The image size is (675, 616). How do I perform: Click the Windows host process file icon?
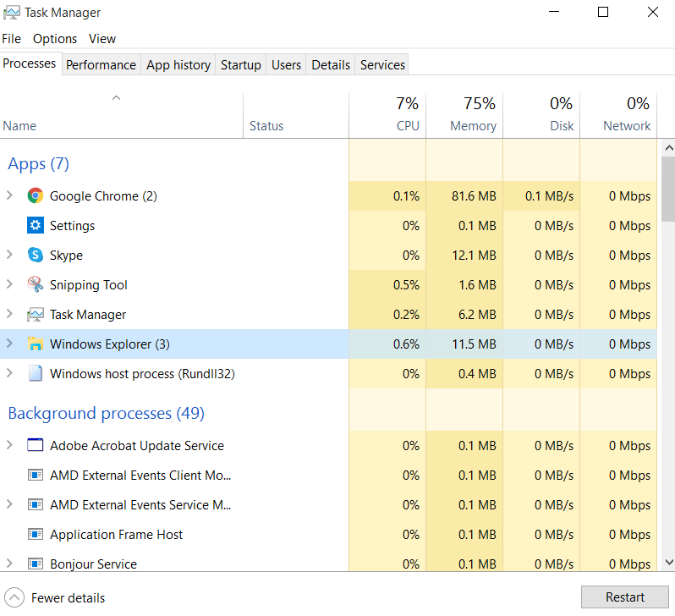[35, 374]
